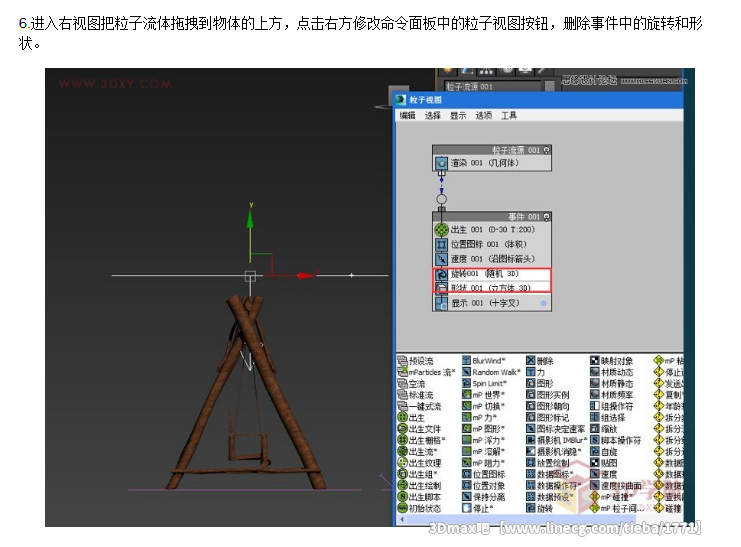Click the 粒子流源 001 name field
741x547 pixels.
point(492,87)
